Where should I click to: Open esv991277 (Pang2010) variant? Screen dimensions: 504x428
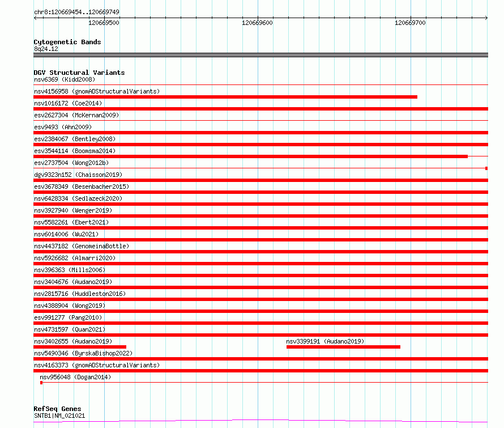[68, 317]
